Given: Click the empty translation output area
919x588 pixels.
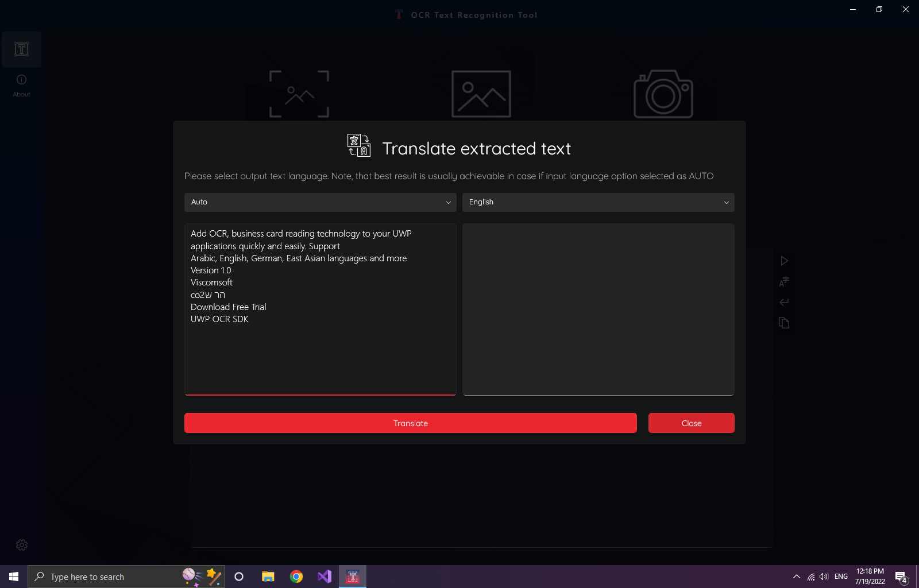Looking at the screenshot, I should point(598,310).
